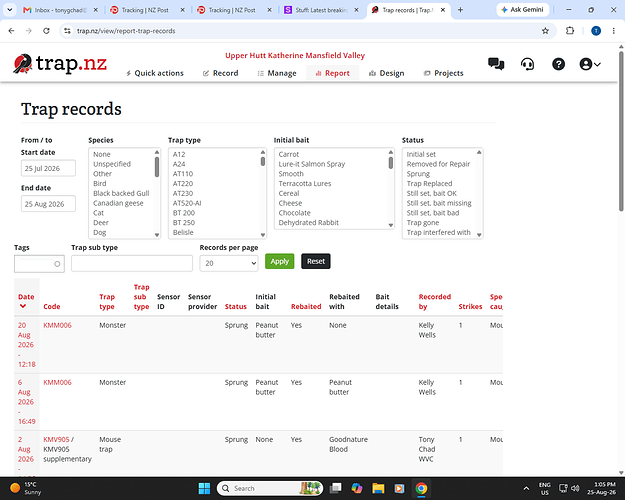Select Cat in Species list
The width and height of the screenshot is (625, 500).
[98, 213]
